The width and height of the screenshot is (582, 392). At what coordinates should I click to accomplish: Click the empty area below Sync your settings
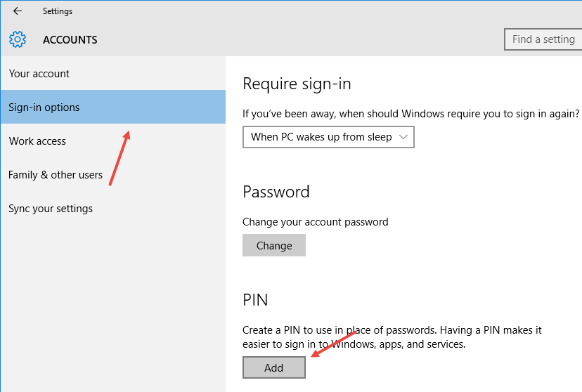tap(112, 302)
